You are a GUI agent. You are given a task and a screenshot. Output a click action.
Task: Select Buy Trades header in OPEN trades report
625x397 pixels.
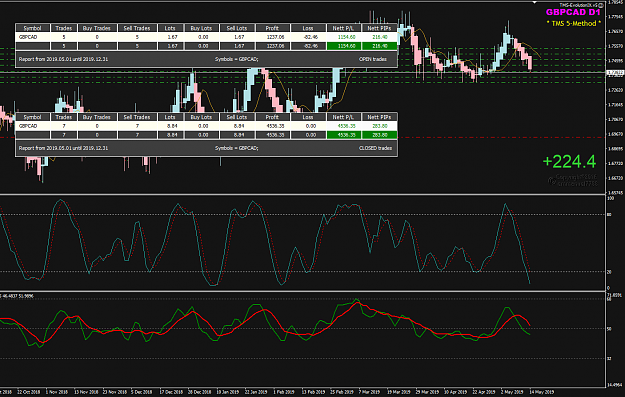97,28
